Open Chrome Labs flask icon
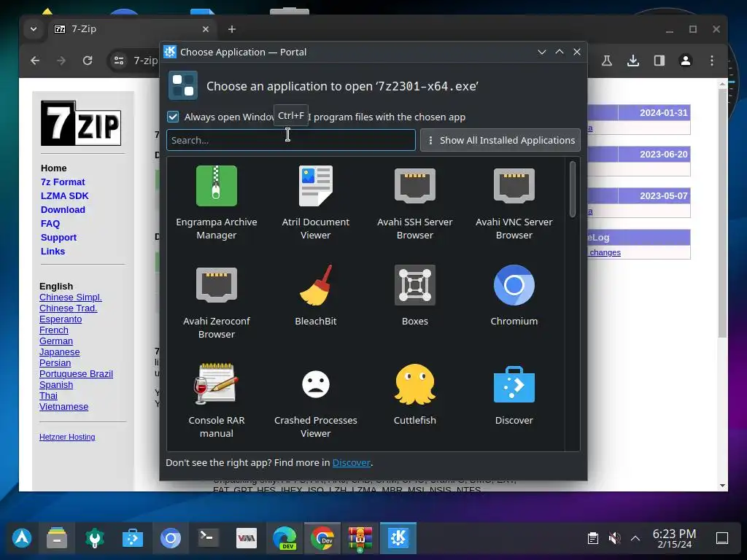 click(606, 61)
